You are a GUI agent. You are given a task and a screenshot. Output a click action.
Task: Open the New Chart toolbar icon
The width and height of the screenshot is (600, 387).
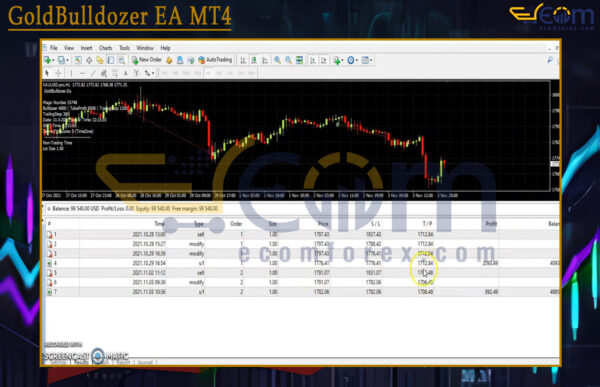pos(47,60)
